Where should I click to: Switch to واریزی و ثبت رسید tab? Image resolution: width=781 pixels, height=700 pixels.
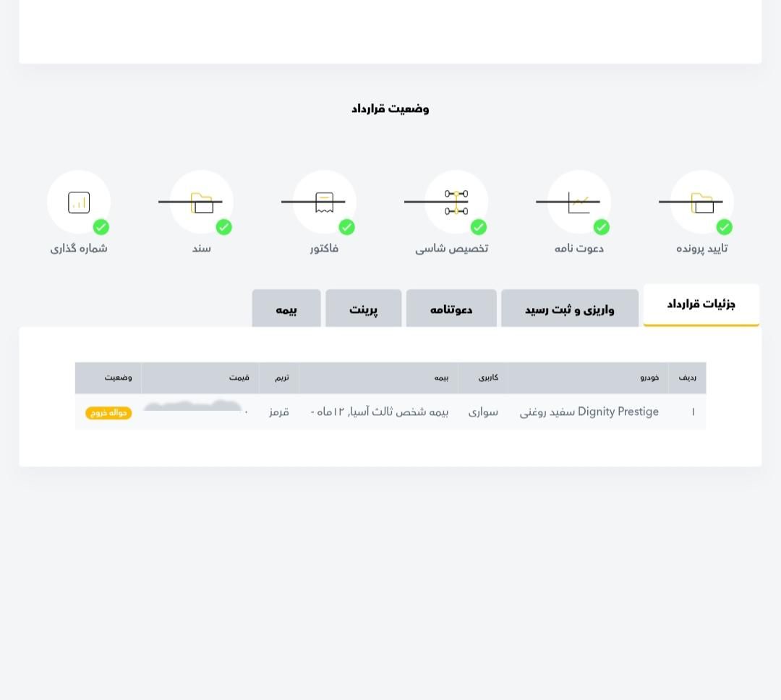point(570,308)
